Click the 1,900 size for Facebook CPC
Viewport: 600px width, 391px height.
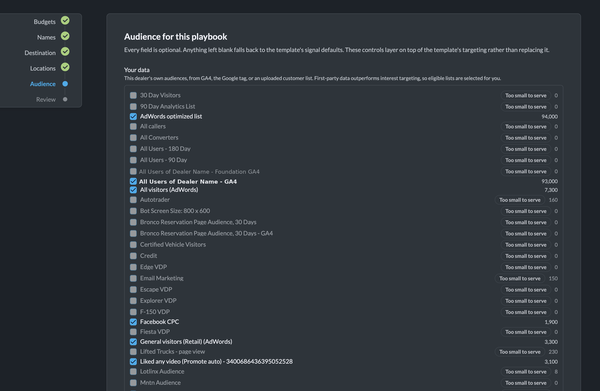click(551, 322)
